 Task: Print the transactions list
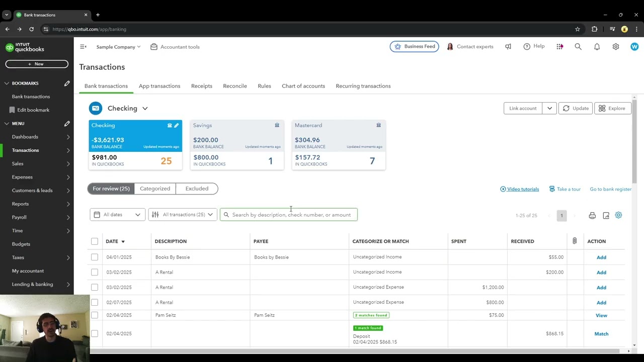pos(592,216)
